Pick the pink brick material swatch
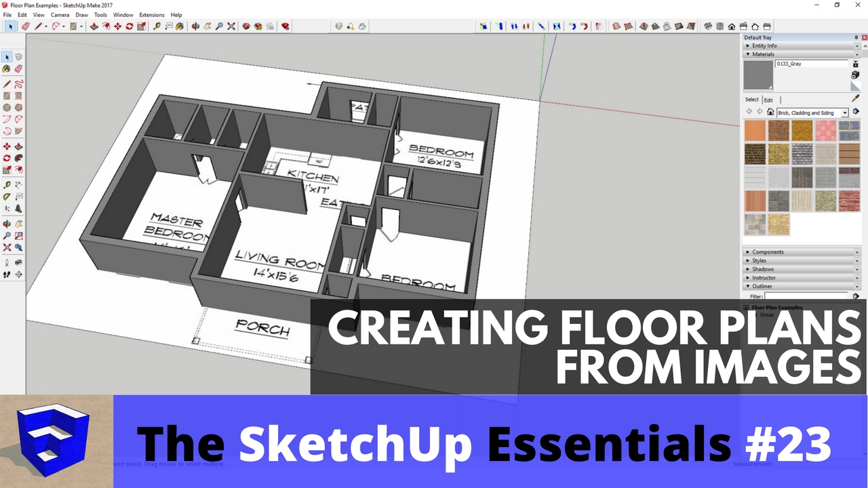Screen dimensions: 868x488 click(825, 130)
